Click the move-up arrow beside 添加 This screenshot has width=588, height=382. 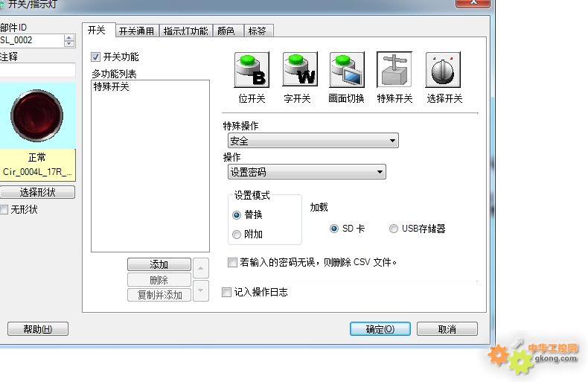click(x=201, y=268)
